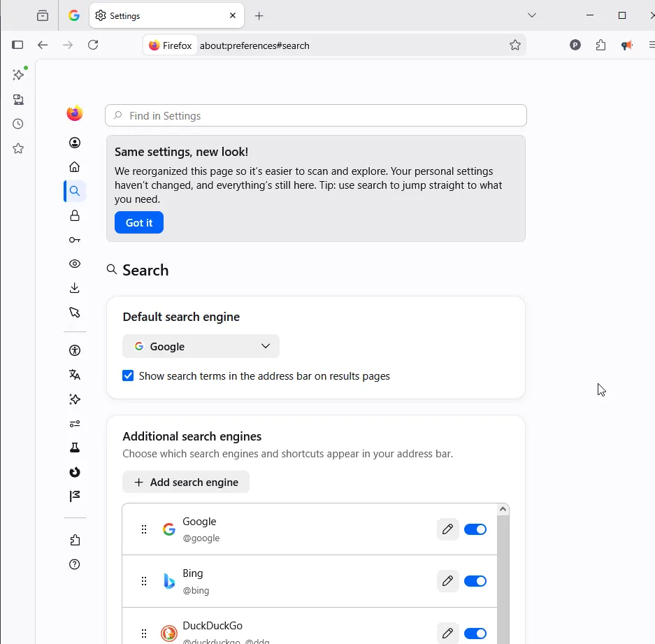Open synced tabs from the browser sidebar
The width and height of the screenshot is (655, 644).
(18, 99)
